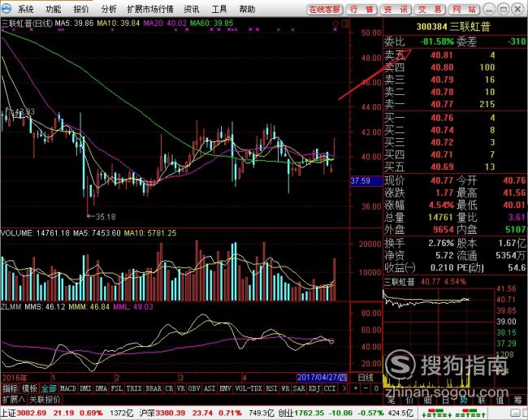This screenshot has width=528, height=420.
Task: Expand the 扩展∧ panel
Action: [14, 400]
